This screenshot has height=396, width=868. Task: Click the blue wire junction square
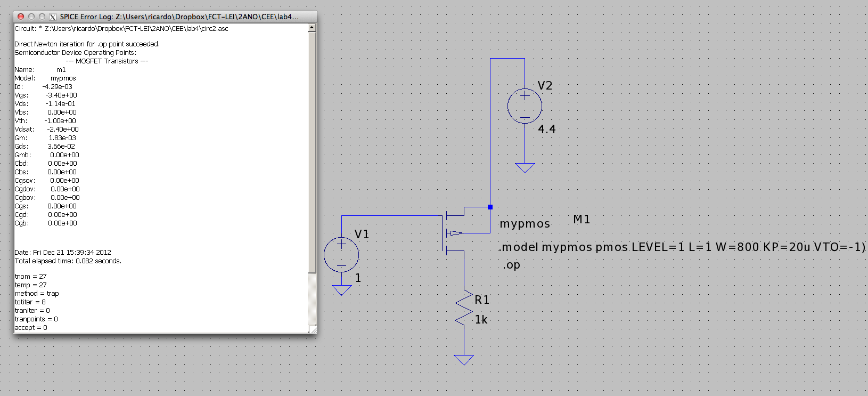[x=490, y=207]
